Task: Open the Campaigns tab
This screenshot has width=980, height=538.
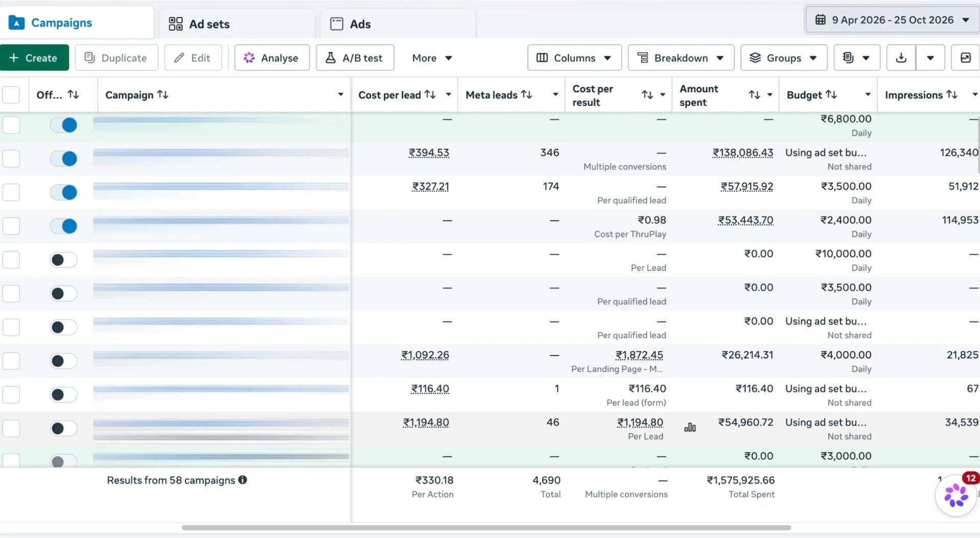Action: [x=77, y=23]
